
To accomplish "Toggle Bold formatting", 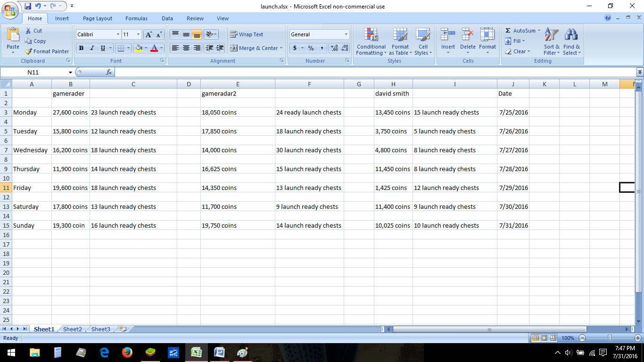I will (x=81, y=48).
